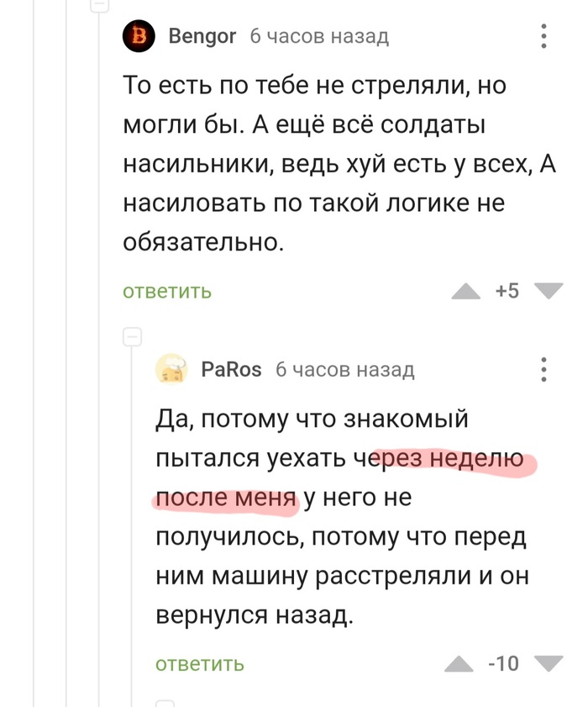The width and height of the screenshot is (588, 707).
Task: Click Bengor's comment text body
Action: coord(336,164)
